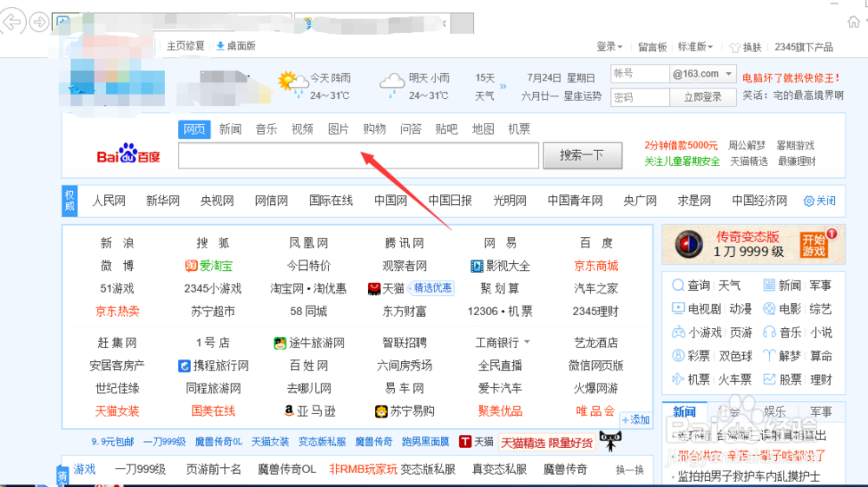This screenshot has width=868, height=487.
Task: Click the 帐号 account input field
Action: tap(640, 74)
